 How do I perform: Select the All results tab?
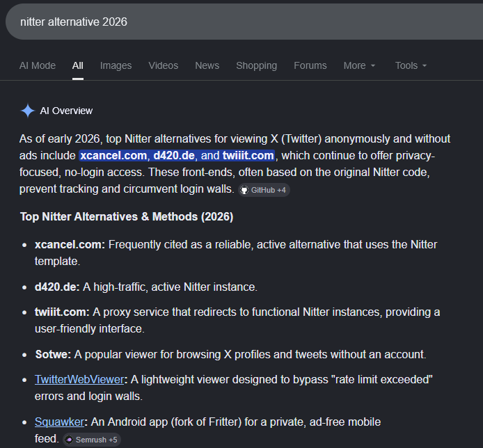click(x=78, y=65)
